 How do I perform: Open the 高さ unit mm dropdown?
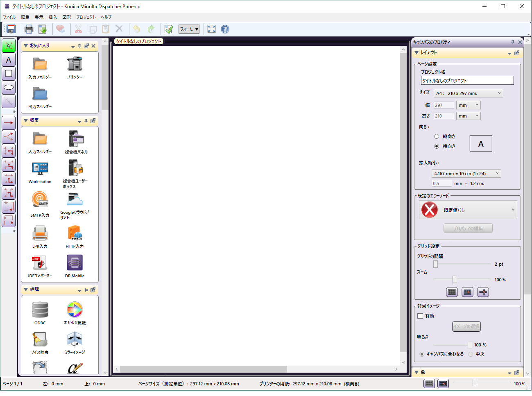click(468, 116)
